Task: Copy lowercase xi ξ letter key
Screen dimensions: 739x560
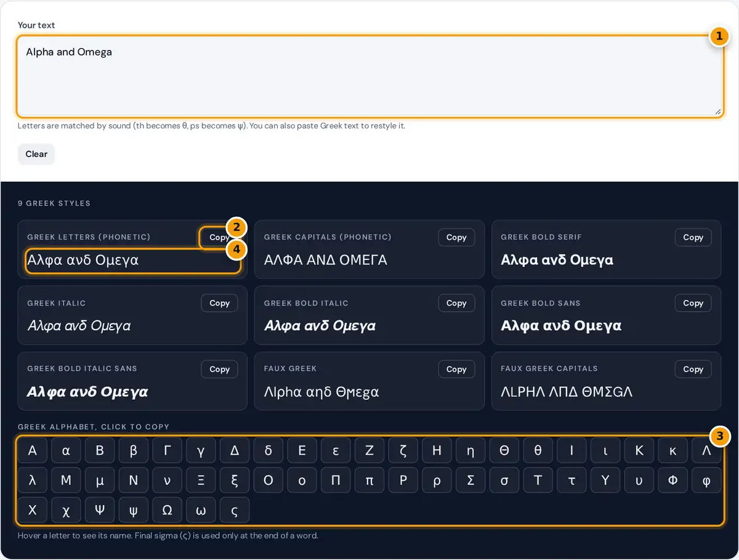Action: point(235,481)
